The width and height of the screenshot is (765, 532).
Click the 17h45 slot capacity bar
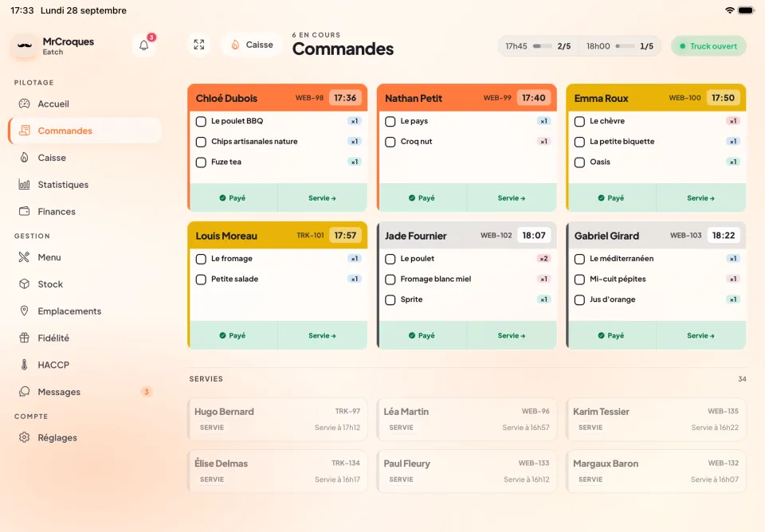click(x=542, y=46)
